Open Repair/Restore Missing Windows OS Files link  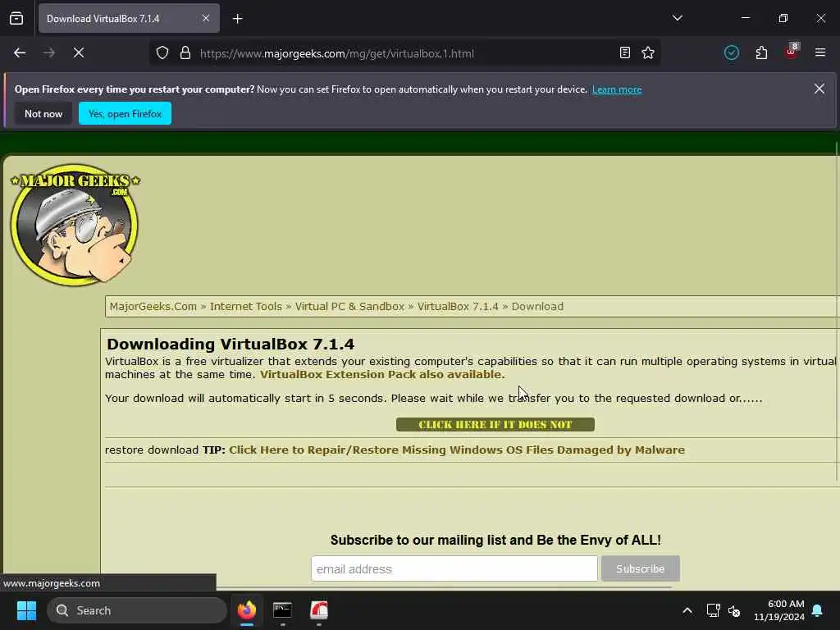pos(457,450)
